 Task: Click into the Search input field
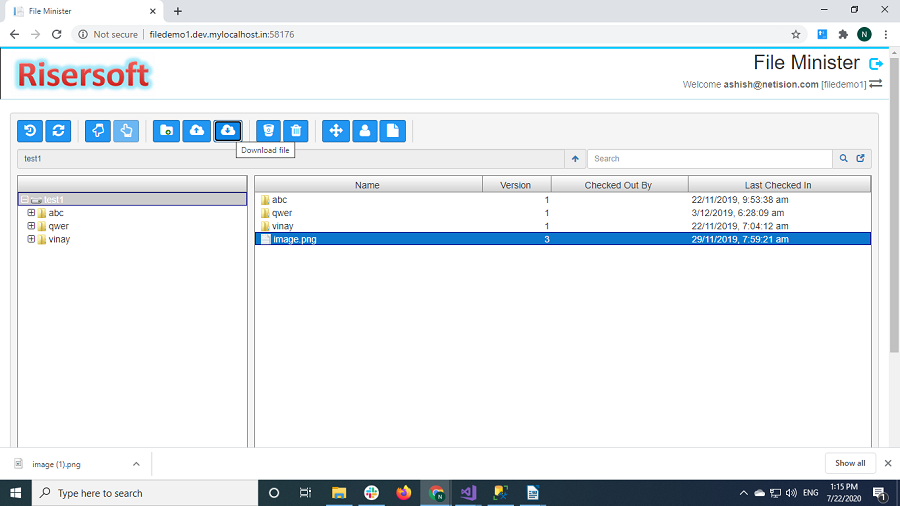pos(710,159)
